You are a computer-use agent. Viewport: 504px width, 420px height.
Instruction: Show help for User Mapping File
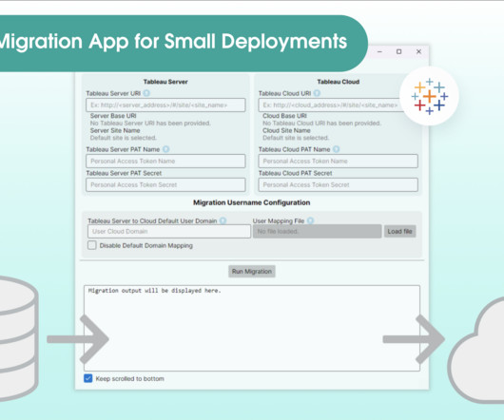pos(310,220)
